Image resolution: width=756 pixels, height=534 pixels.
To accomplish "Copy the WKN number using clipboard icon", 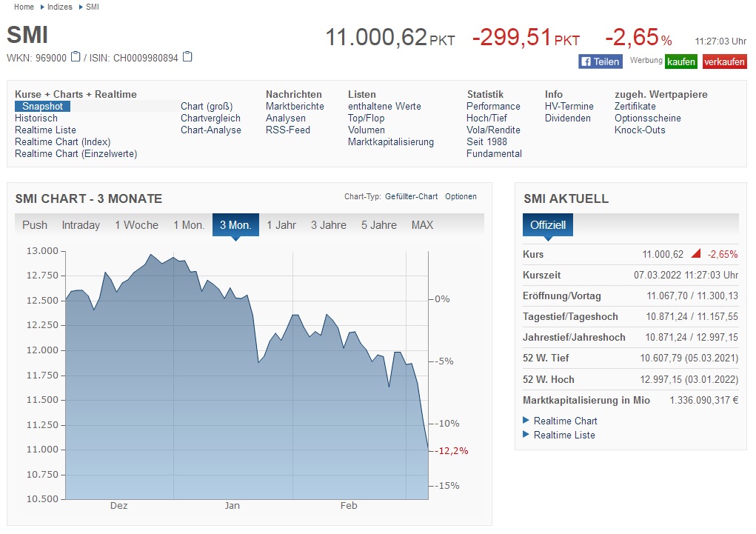I will tap(76, 57).
